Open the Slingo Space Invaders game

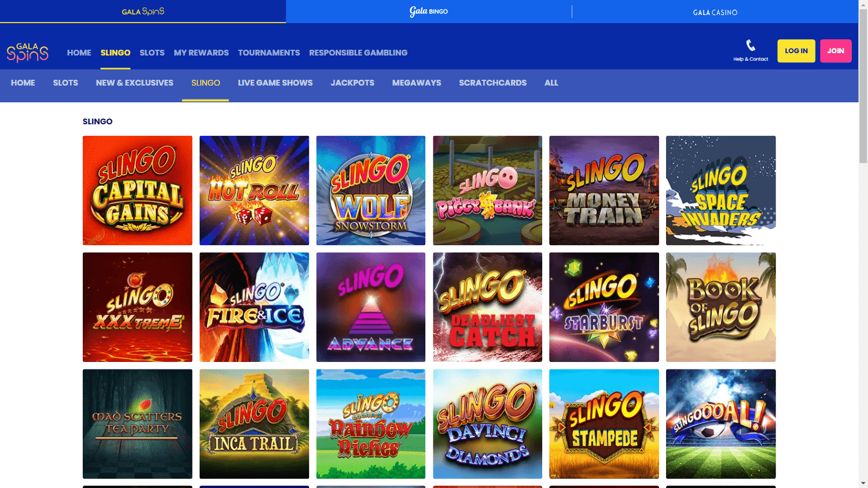(x=720, y=190)
